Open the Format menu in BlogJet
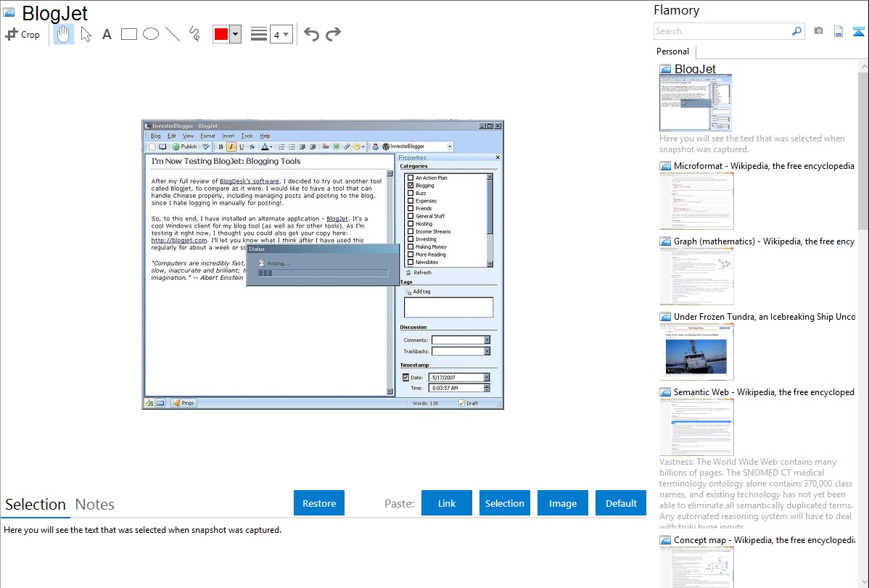Image resolution: width=869 pixels, height=588 pixels. (x=208, y=136)
